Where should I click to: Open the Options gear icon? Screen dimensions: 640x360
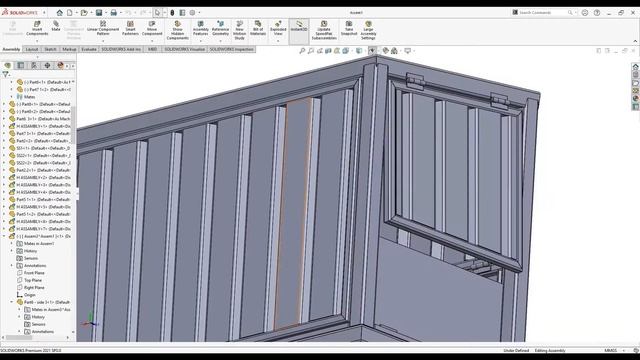192,13
